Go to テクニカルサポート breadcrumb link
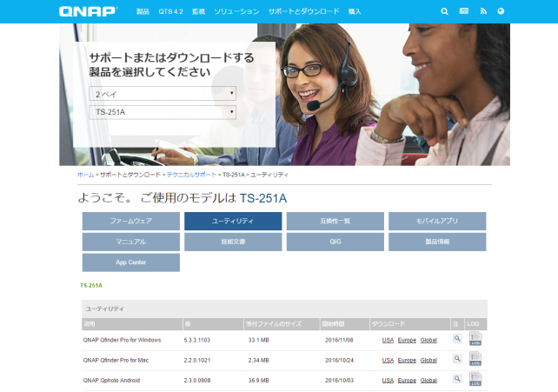 (191, 175)
